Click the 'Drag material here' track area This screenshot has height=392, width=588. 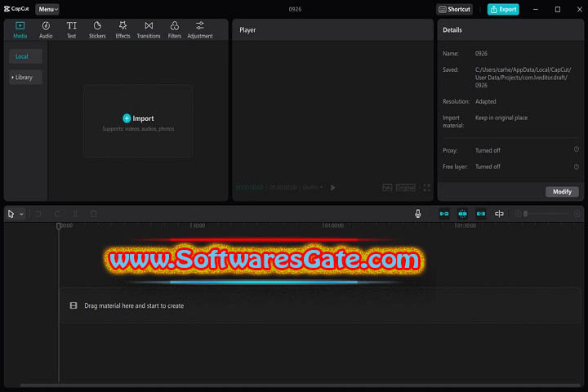(321, 305)
